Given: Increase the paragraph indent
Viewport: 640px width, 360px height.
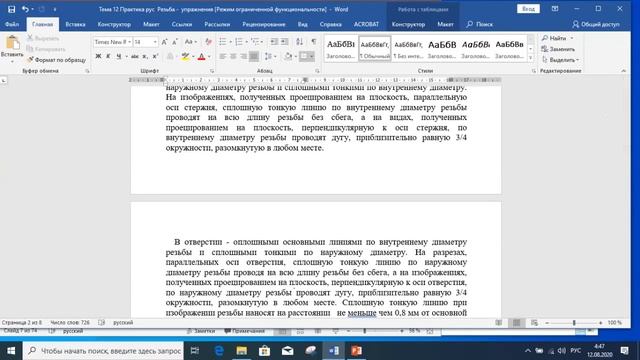Looking at the screenshot, I should (284, 42).
